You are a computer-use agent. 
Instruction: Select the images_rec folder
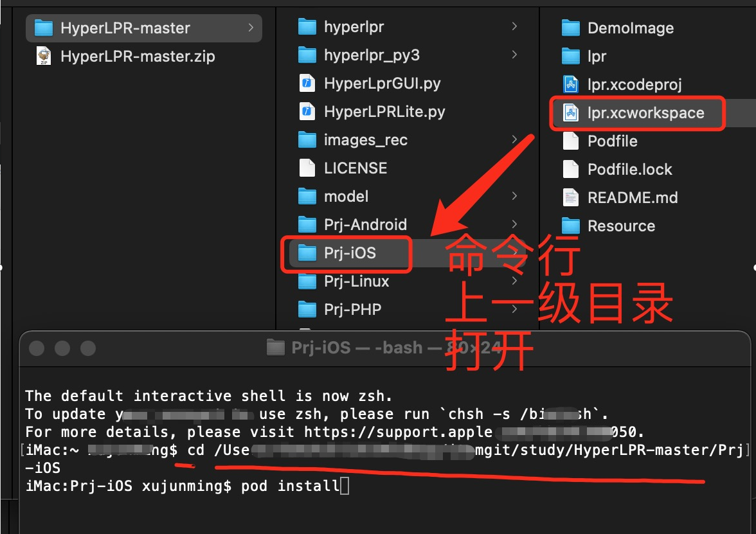coord(307,139)
